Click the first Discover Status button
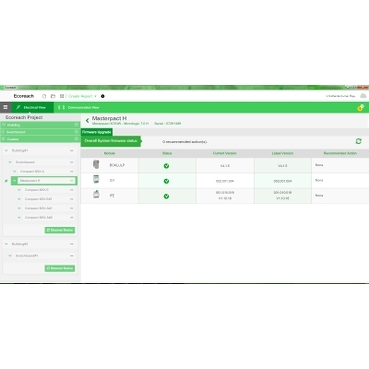This screenshot has width=369, height=369. [60, 230]
